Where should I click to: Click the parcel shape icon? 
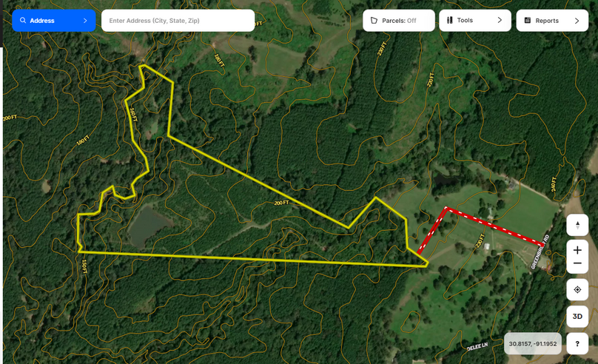tap(374, 21)
